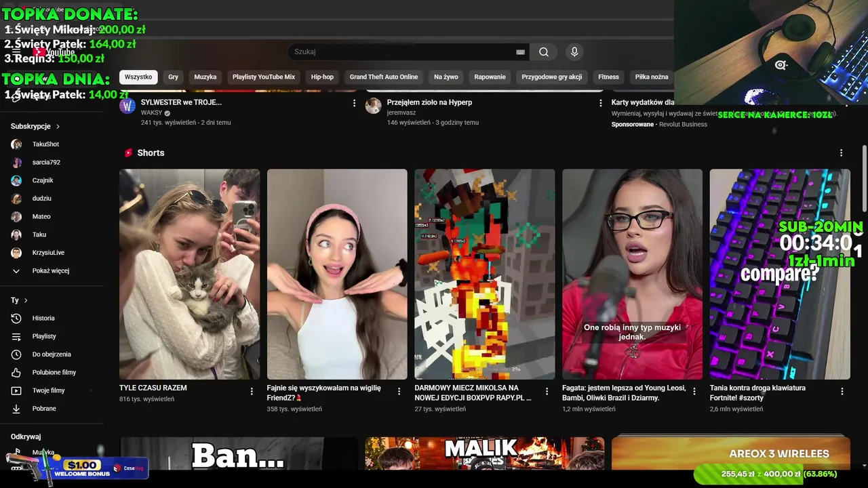Select Playlisty YouTube Mix chip
868x488 pixels.
[x=264, y=77]
